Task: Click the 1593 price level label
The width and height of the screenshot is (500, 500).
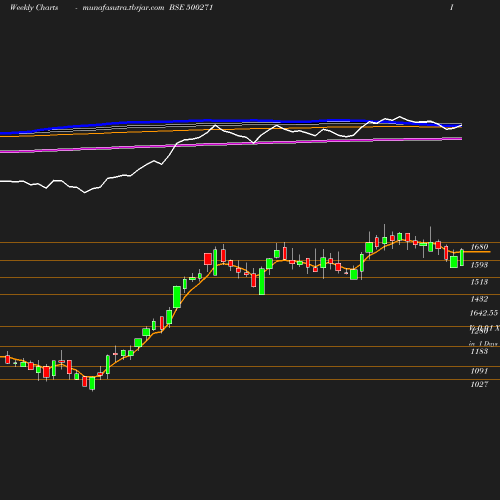Action: [479, 265]
